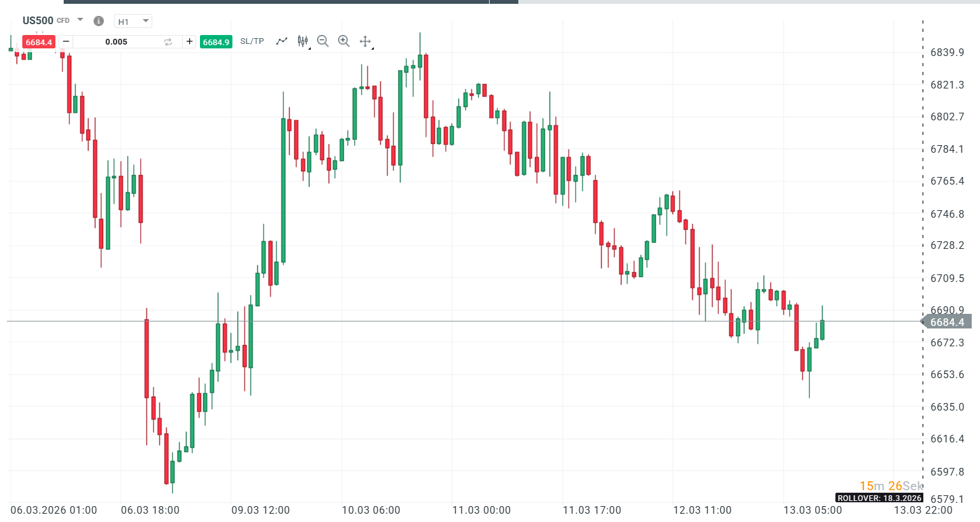The height and width of the screenshot is (522, 980).
Task: Click the quantity input showing 0.005
Action: (x=115, y=41)
